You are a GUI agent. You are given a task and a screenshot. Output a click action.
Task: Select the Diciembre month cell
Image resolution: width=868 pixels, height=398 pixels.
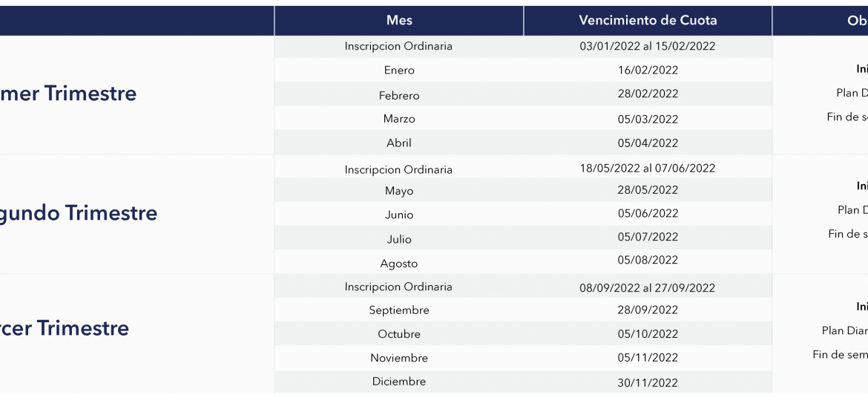[399, 382]
